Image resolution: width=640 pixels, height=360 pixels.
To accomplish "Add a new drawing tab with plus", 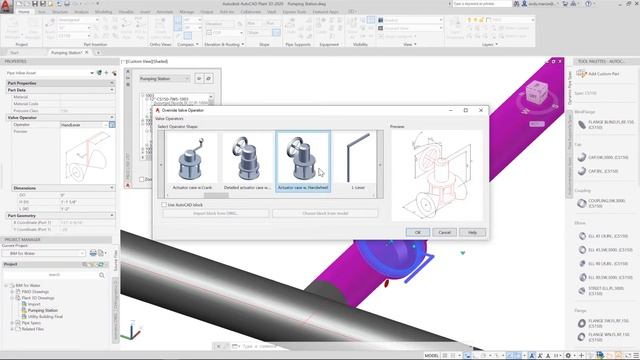I will 98,53.
